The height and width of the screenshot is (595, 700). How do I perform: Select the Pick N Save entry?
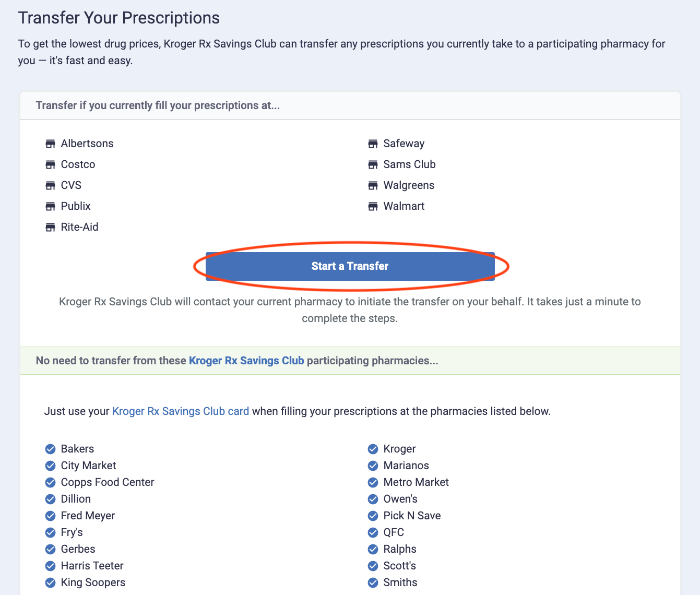click(x=412, y=516)
